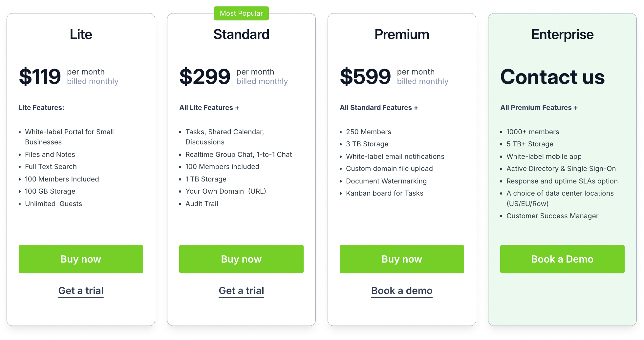Click the Most Popular badge
The width and height of the screenshot is (644, 340).
pyautogui.click(x=241, y=13)
